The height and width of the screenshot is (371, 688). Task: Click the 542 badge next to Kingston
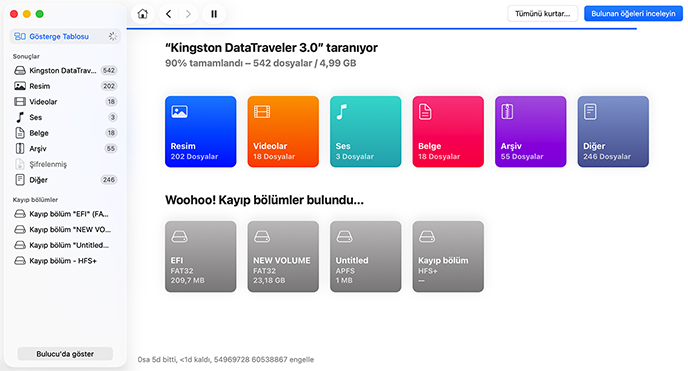click(x=109, y=70)
